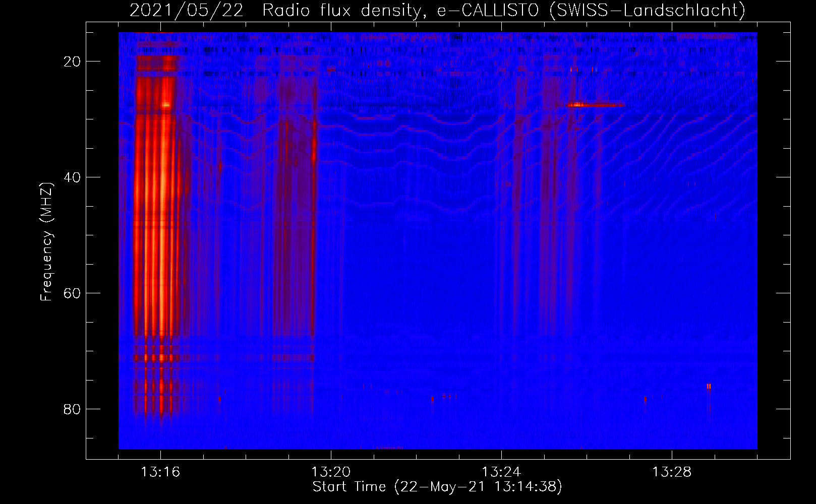Click the 40 MHz frequency tick label
The image size is (816, 504).
72,177
